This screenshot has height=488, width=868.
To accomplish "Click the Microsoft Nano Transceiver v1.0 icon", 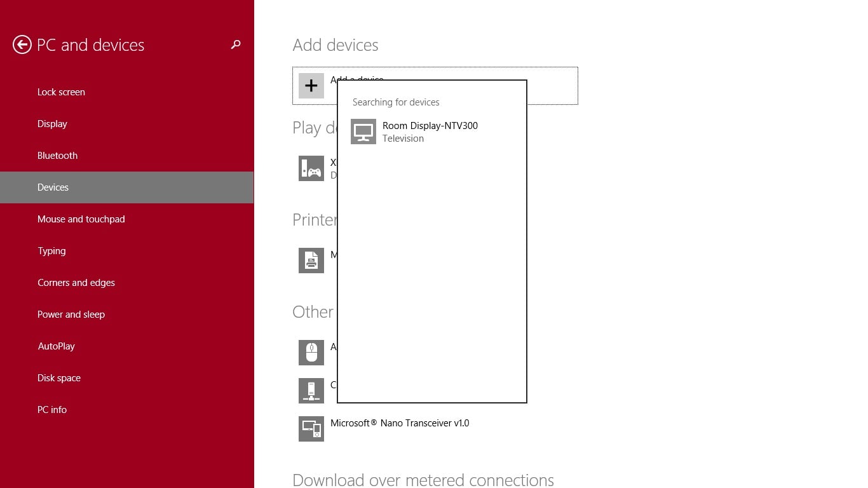I will tap(311, 429).
